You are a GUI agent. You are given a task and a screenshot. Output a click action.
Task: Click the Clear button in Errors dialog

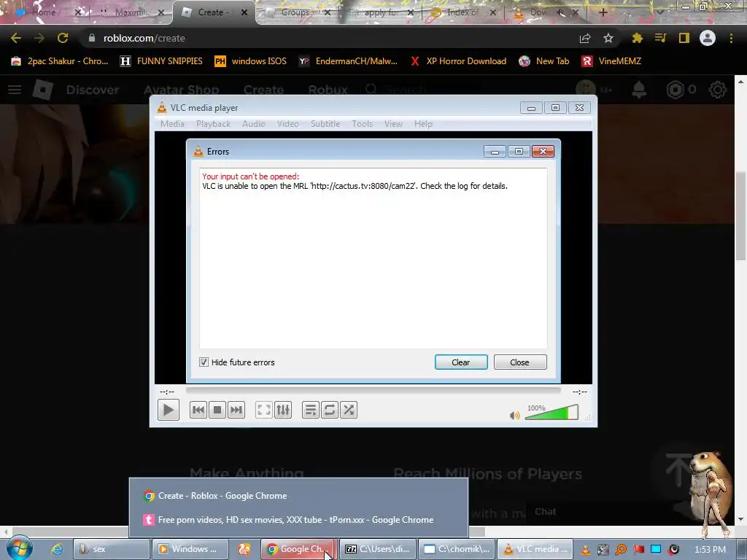[461, 362]
